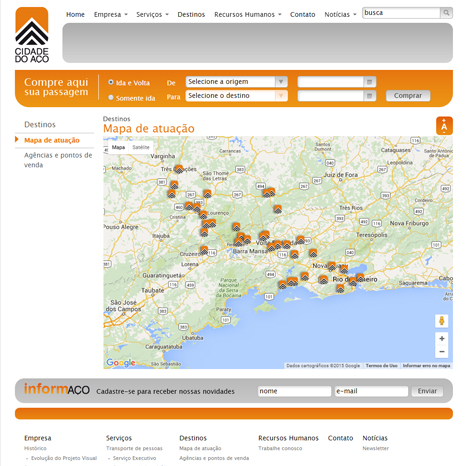Open the return date calendar icon
The image size is (466, 466).
tap(369, 96)
